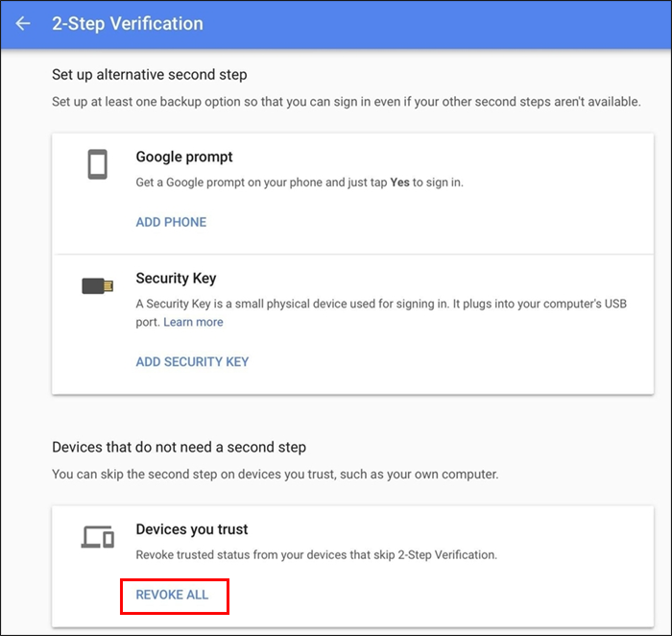
Task: Click 'Set up alternative second step' heading
Action: click(149, 75)
